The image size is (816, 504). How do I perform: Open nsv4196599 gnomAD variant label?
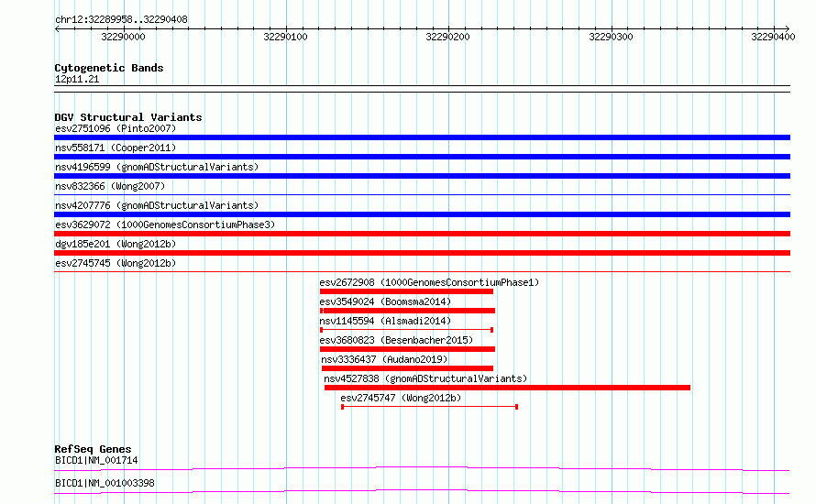click(x=157, y=167)
